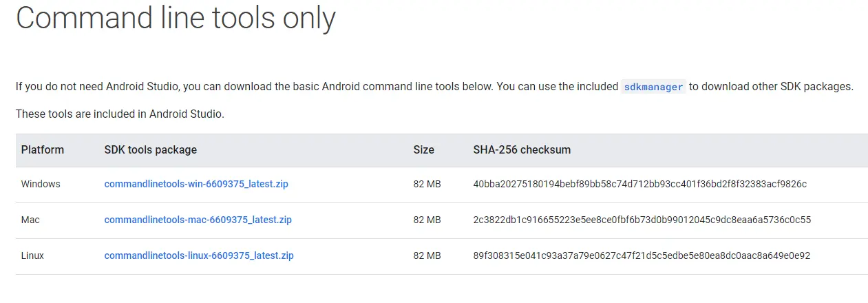The width and height of the screenshot is (868, 303).
Task: Download commandlinetools-mac-6609375_latest.zip
Action: click(x=198, y=220)
